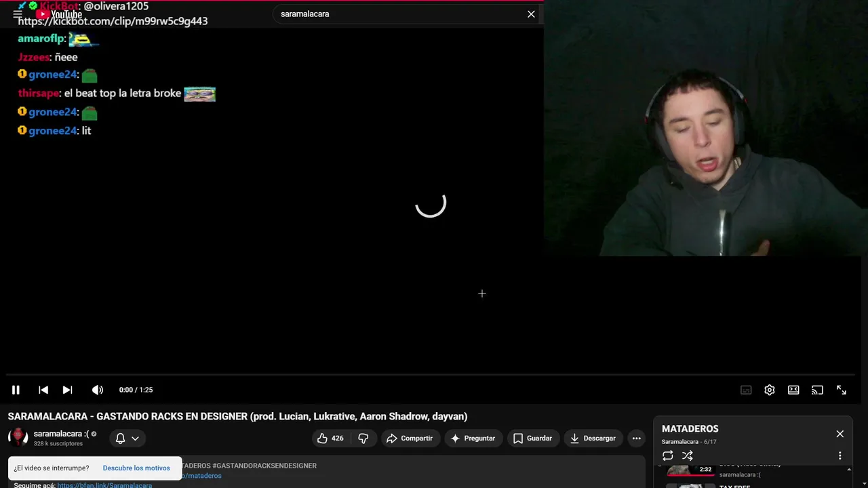Click Saramalacara playlist owner name
868x488 pixels.
pos(680,442)
